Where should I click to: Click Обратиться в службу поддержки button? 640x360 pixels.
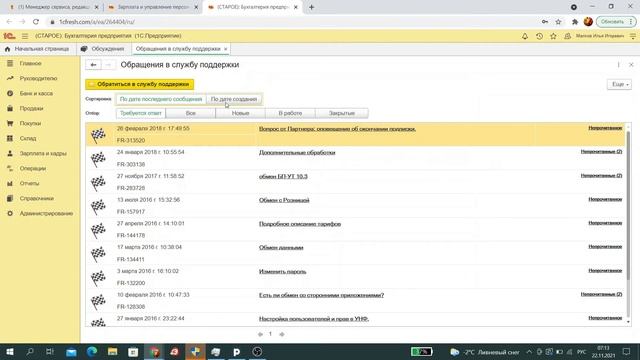140,84
